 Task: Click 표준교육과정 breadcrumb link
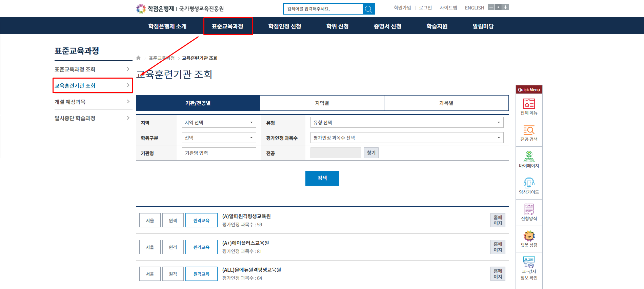click(x=162, y=58)
